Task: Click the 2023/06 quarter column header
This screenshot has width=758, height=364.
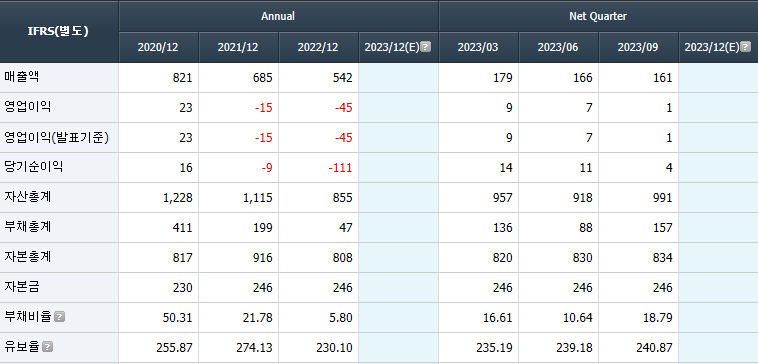Action: (559, 47)
